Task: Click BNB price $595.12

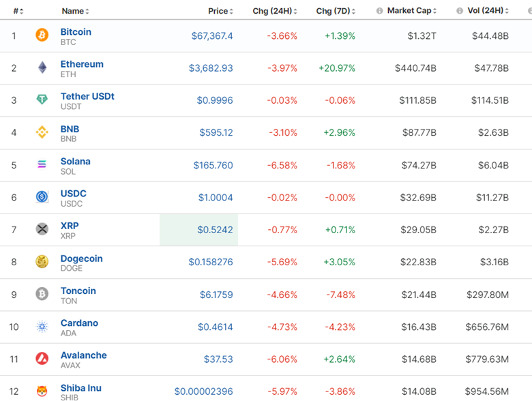Action: coord(216,133)
